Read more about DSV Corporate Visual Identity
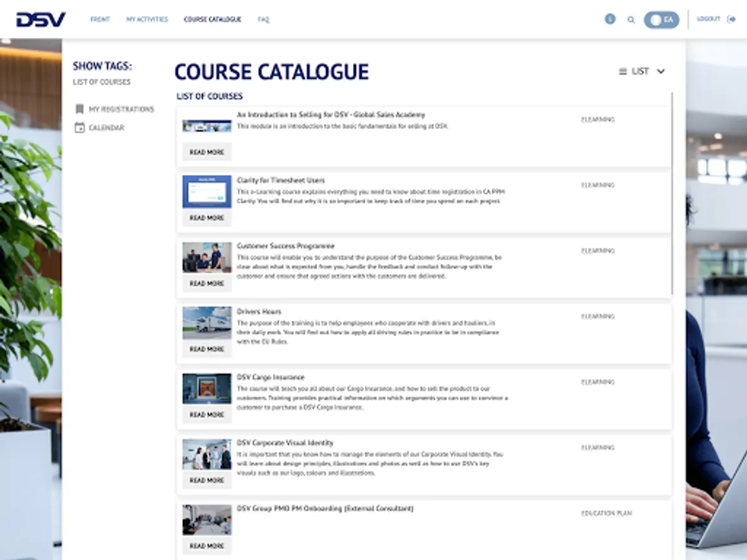The image size is (747, 560). [x=207, y=480]
